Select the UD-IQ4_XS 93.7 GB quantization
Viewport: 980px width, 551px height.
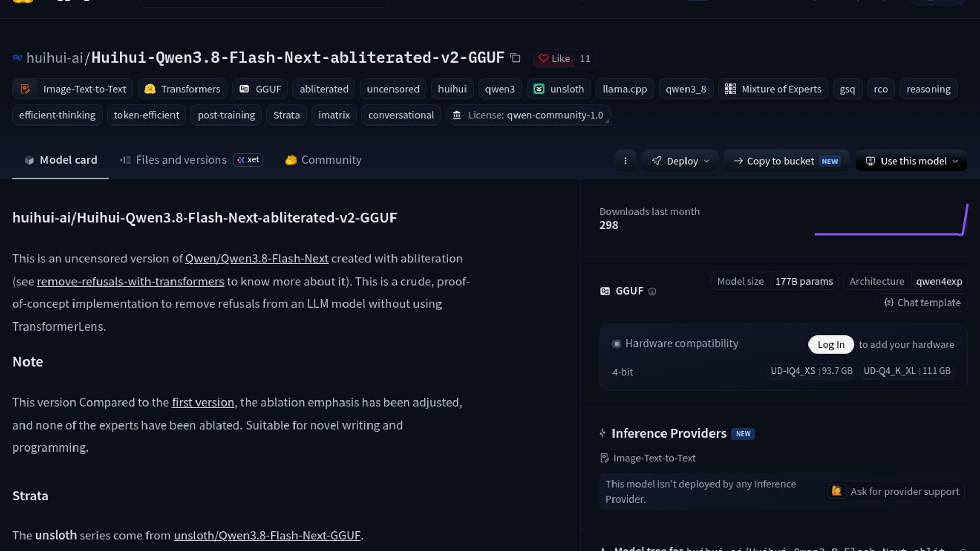pos(812,371)
